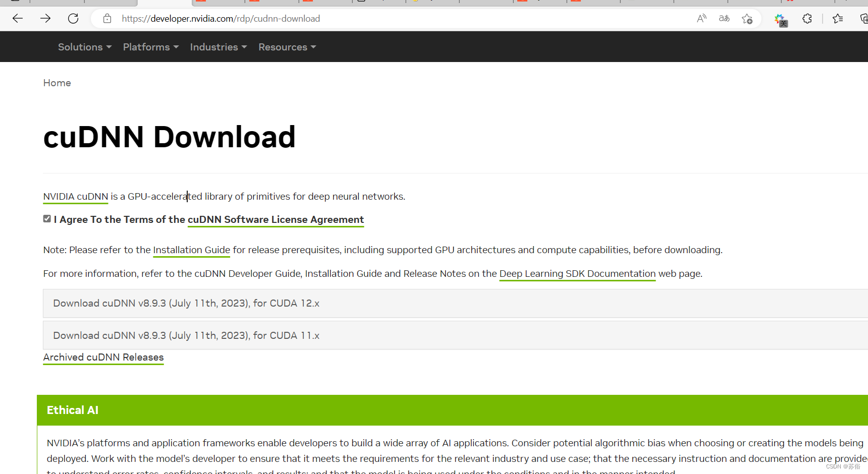
Task: Open the page translate tool
Action: point(724,18)
